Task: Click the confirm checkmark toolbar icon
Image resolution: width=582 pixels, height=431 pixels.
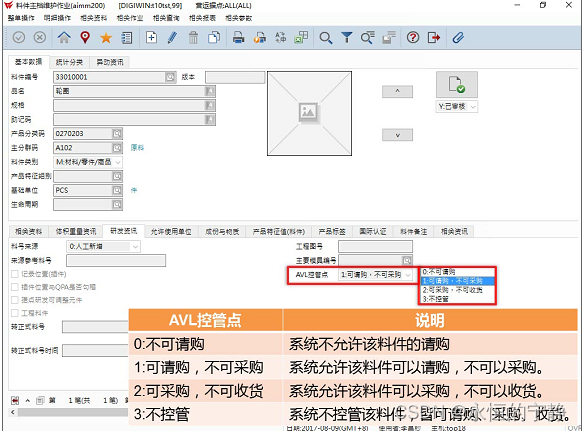Action: [19, 37]
